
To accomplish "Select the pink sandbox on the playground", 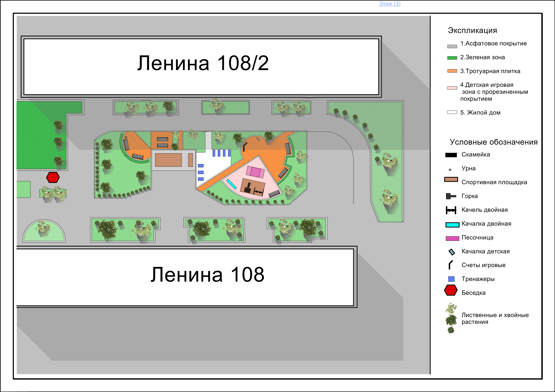I will (255, 172).
